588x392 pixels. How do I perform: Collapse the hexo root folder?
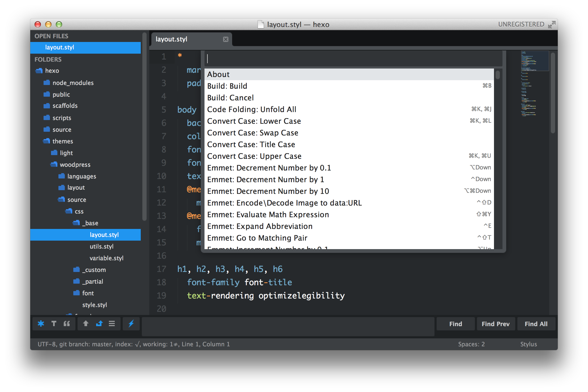(39, 71)
